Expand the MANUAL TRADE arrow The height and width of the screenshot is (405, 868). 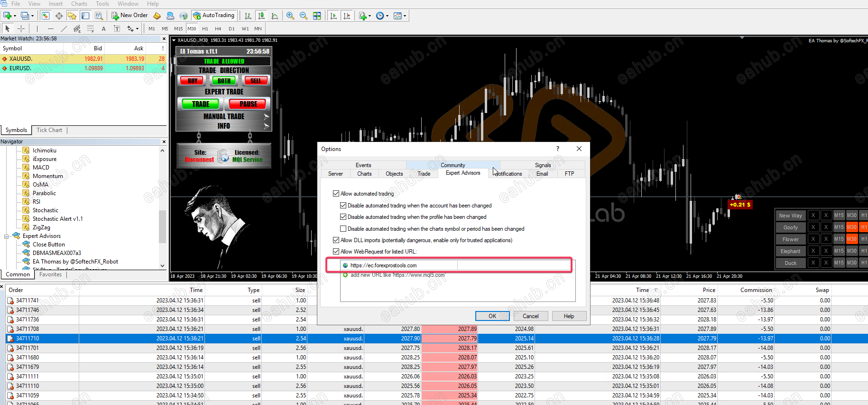pos(267,116)
